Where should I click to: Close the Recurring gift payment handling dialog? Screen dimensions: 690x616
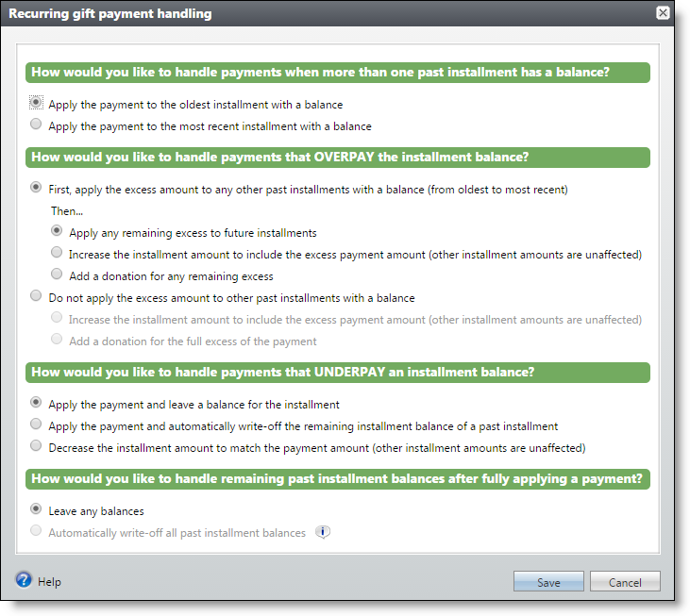pyautogui.click(x=663, y=13)
